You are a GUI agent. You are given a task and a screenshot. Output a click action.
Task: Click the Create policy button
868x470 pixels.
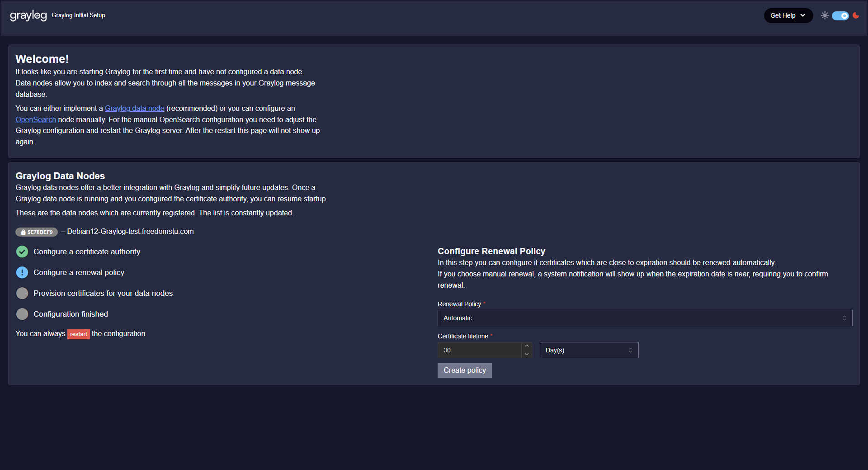[x=464, y=370]
